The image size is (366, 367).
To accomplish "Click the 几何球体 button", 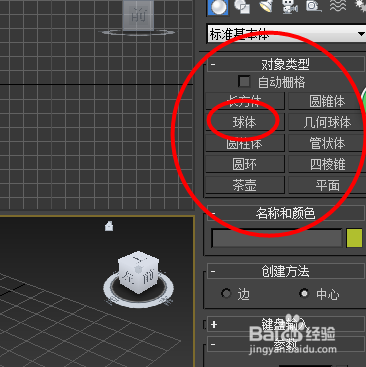I will tap(327, 122).
